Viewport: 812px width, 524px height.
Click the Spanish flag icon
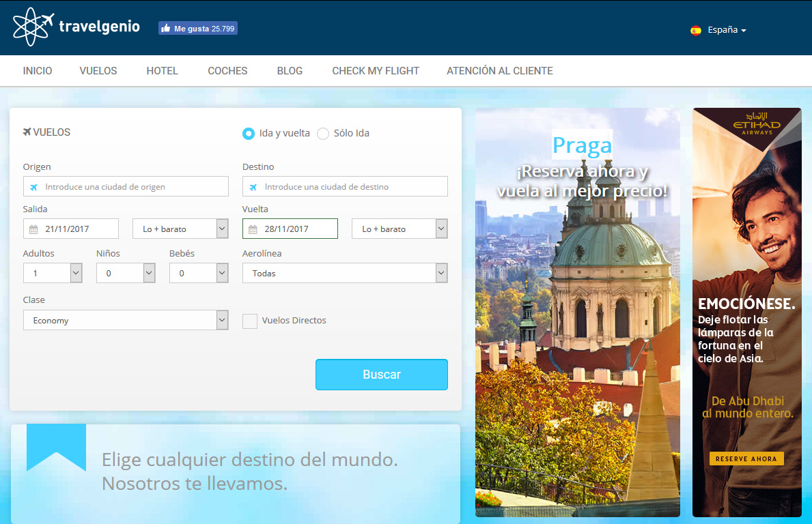[x=696, y=30]
